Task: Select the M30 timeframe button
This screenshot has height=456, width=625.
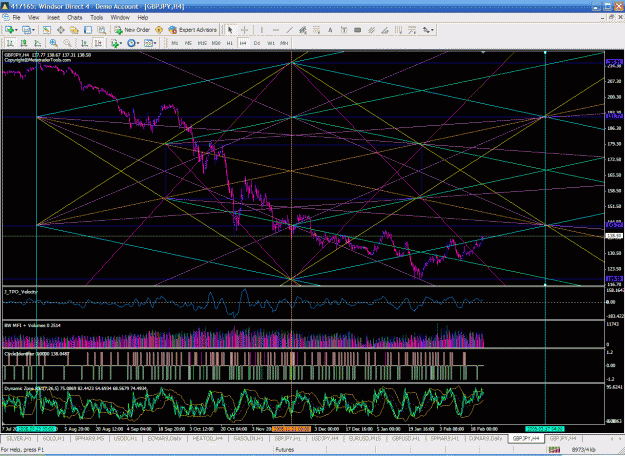Action: pyautogui.click(x=216, y=43)
